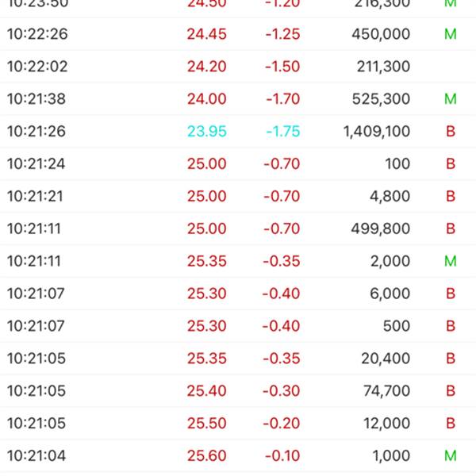This screenshot has height=476, width=476.
Task: Select the trade with volume 6,000
Action: point(238,294)
